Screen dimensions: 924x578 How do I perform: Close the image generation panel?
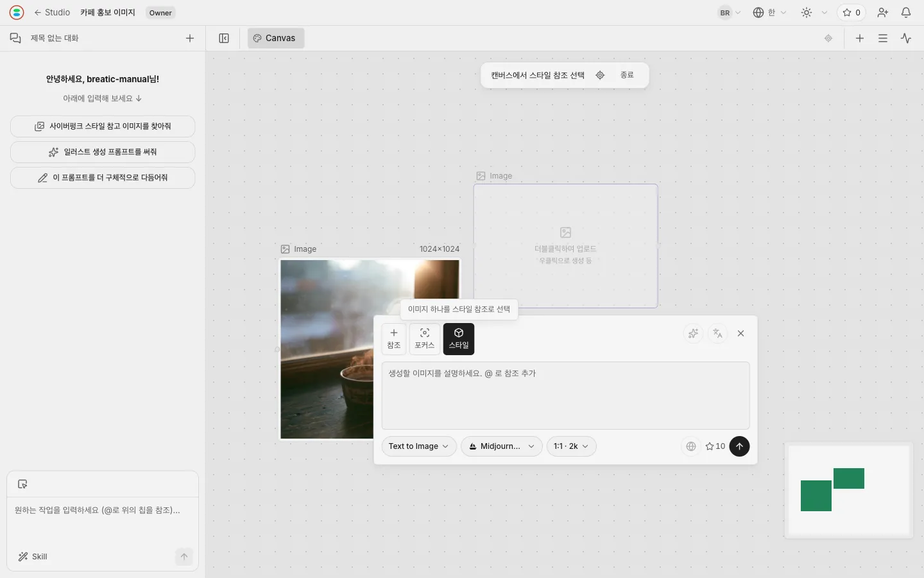pos(741,333)
